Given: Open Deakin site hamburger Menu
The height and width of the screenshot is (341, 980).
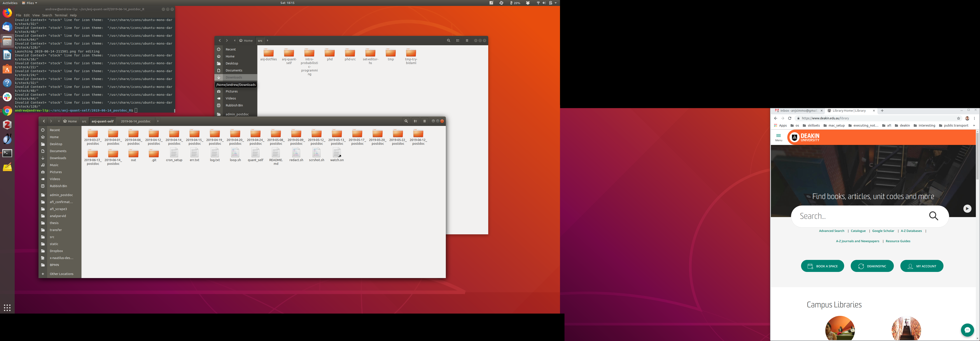Looking at the screenshot, I should pos(778,137).
